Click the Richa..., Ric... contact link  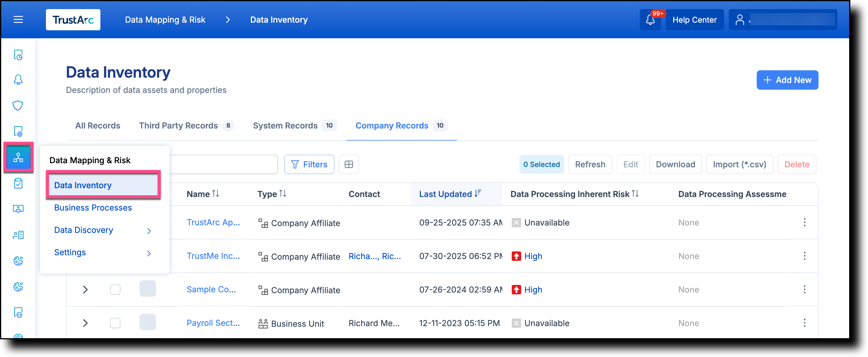pos(375,256)
